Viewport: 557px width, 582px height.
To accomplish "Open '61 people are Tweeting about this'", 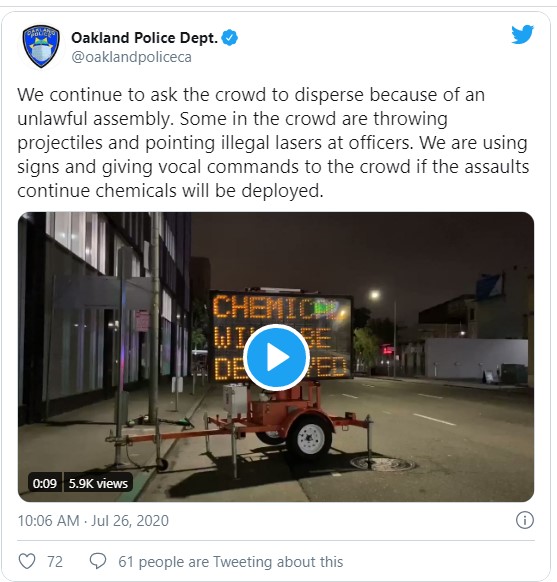I will pos(230,562).
